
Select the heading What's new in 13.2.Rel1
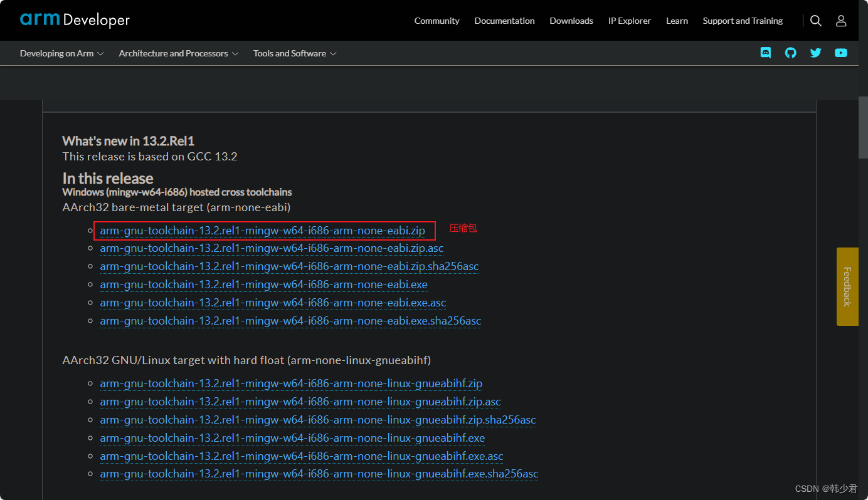[x=129, y=141]
